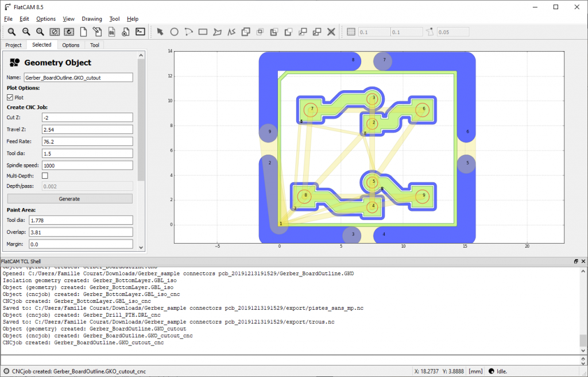
Task: Click the geometry Name input field
Action: [x=78, y=78]
